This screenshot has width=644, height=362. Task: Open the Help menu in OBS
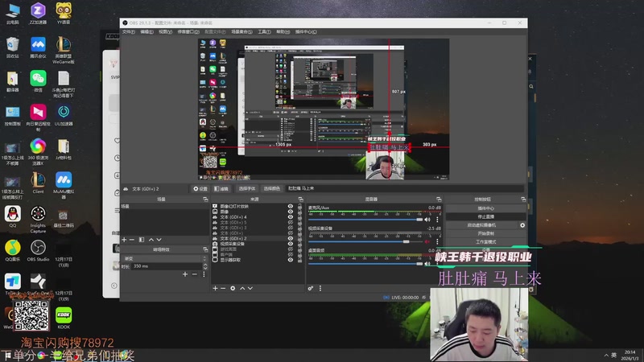pyautogui.click(x=283, y=32)
